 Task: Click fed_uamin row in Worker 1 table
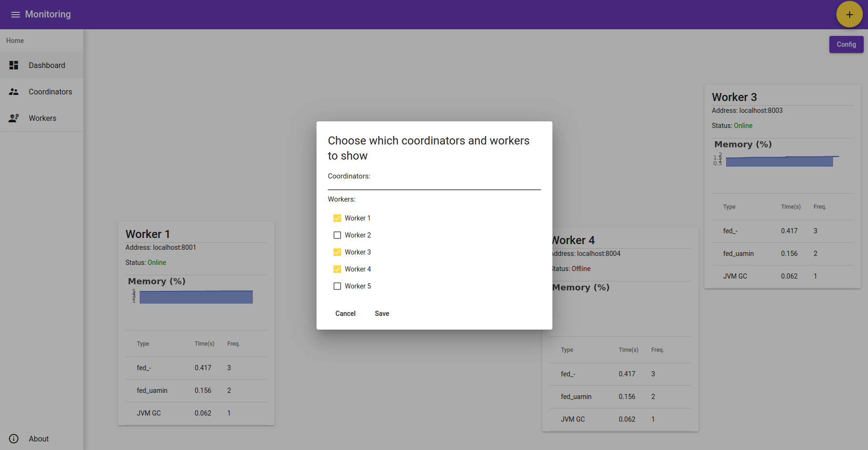click(196, 391)
